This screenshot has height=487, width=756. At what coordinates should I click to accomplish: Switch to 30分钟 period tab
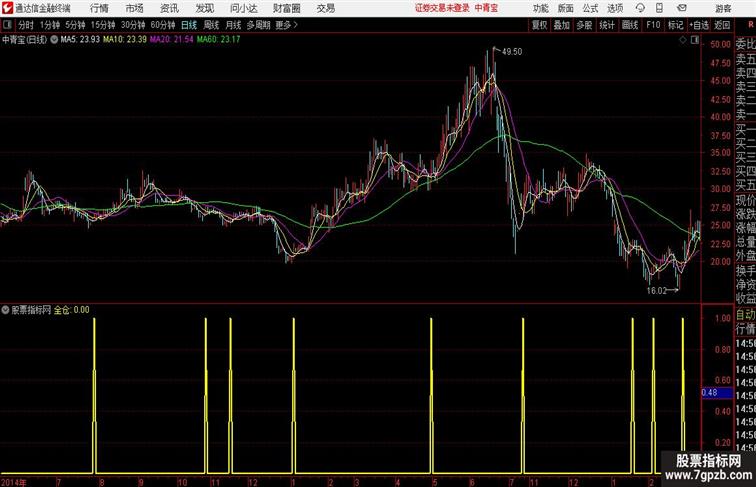pyautogui.click(x=133, y=25)
